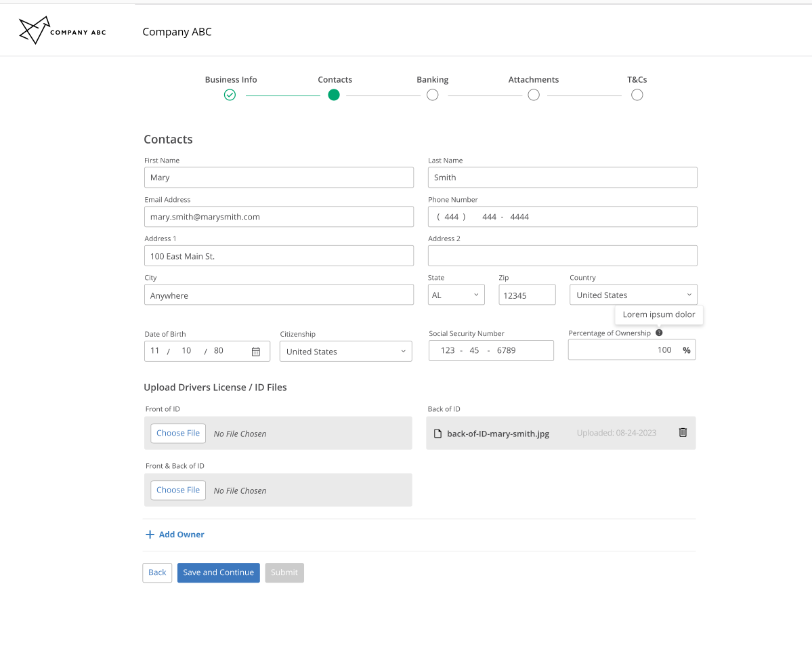This screenshot has width=812, height=670.
Task: Open the Country dropdown
Action: click(633, 295)
